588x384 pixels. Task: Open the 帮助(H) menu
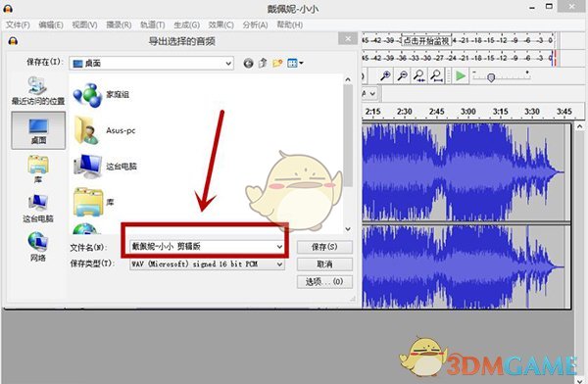point(289,24)
